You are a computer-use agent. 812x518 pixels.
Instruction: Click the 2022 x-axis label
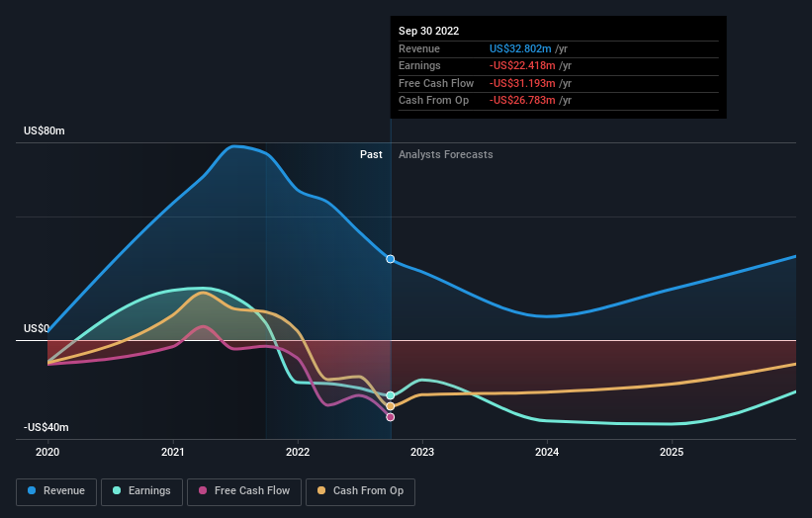pyautogui.click(x=298, y=453)
